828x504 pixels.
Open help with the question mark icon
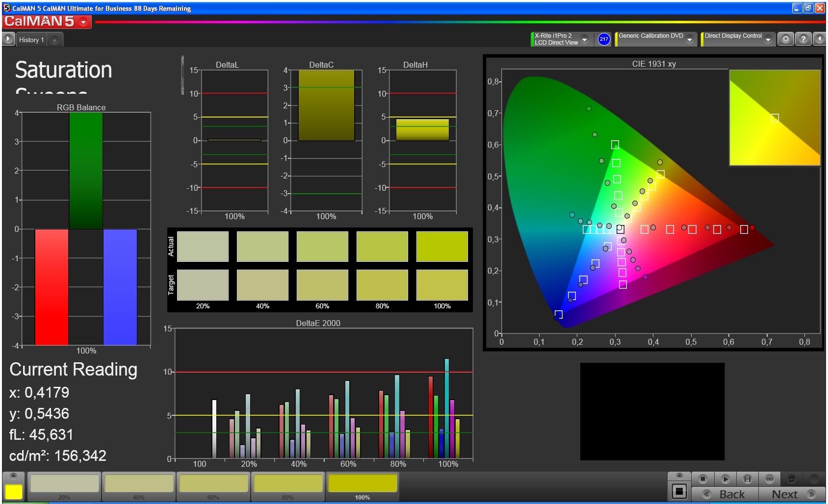[x=803, y=39]
